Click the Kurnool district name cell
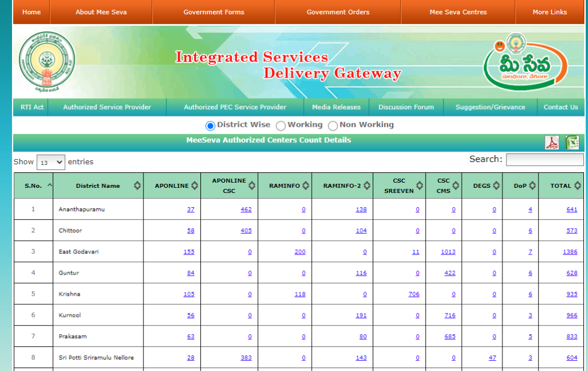 pos(98,315)
